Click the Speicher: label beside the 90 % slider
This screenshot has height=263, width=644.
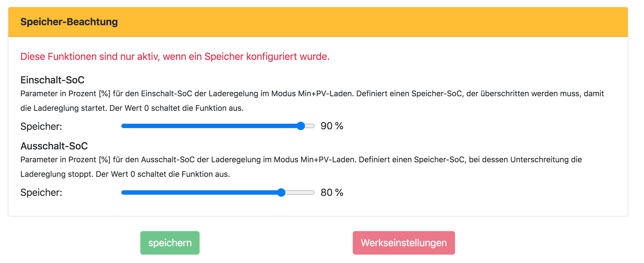point(41,126)
